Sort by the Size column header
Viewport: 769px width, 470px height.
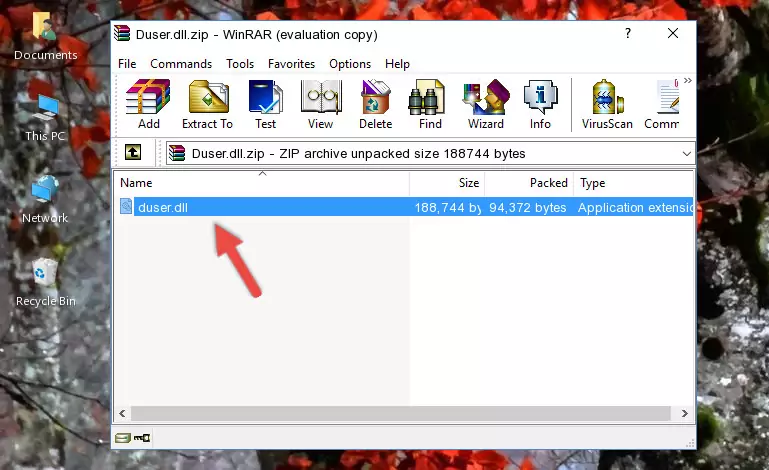tap(447, 183)
